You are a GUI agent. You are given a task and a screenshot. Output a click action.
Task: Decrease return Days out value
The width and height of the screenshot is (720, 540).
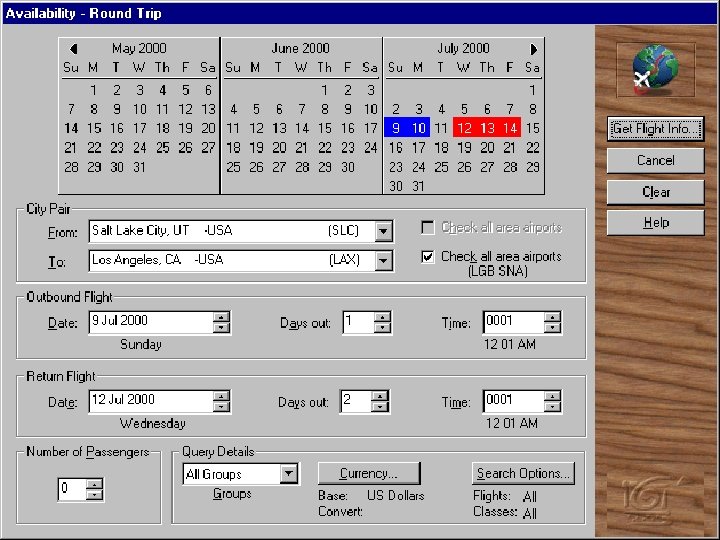[380, 406]
